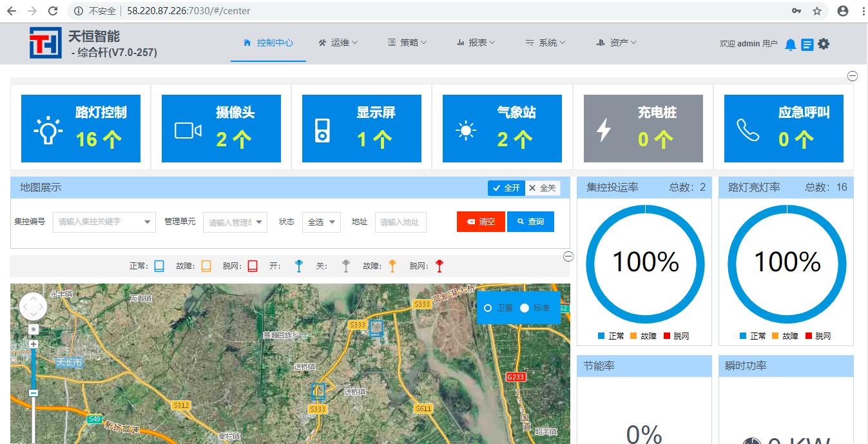Click the red 脱网 lamp legend icon
This screenshot has height=444, width=868.
click(439, 265)
